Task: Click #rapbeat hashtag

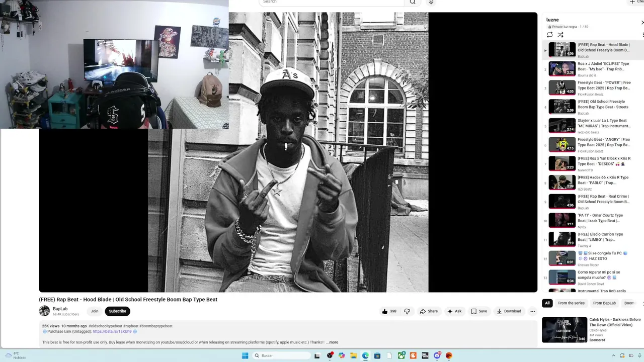Action: (131, 326)
